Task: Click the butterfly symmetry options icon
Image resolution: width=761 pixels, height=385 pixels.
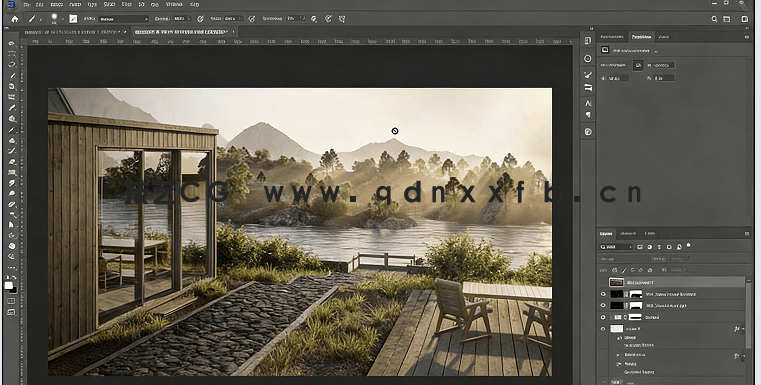Action: click(342, 19)
